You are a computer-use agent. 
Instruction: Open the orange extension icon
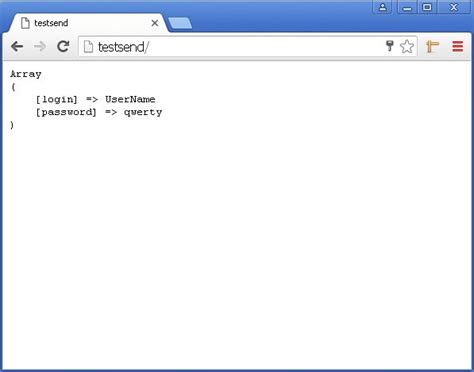pyautogui.click(x=432, y=46)
